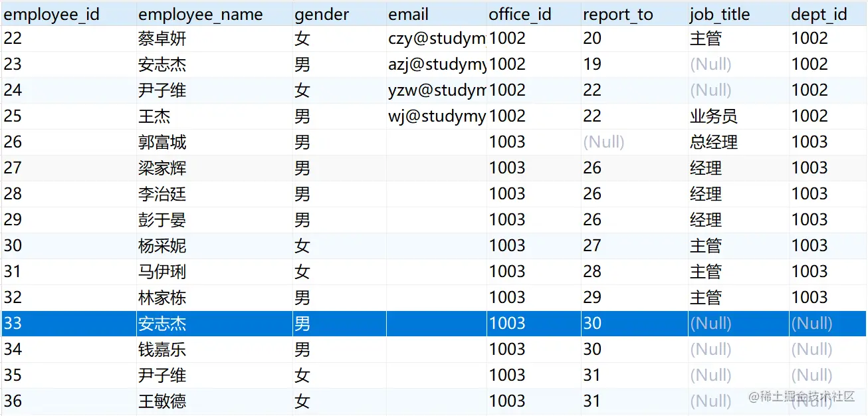Click the employee_name column header

pyautogui.click(x=214, y=14)
